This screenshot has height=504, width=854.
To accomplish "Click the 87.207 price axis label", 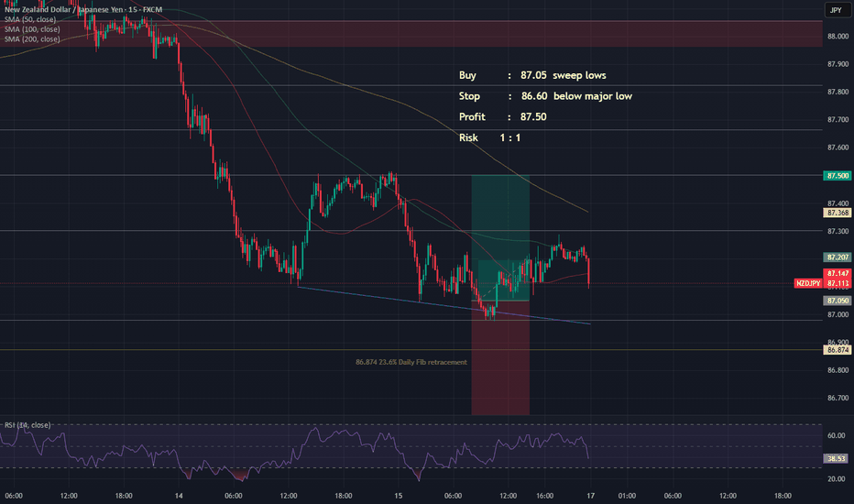I will click(838, 257).
